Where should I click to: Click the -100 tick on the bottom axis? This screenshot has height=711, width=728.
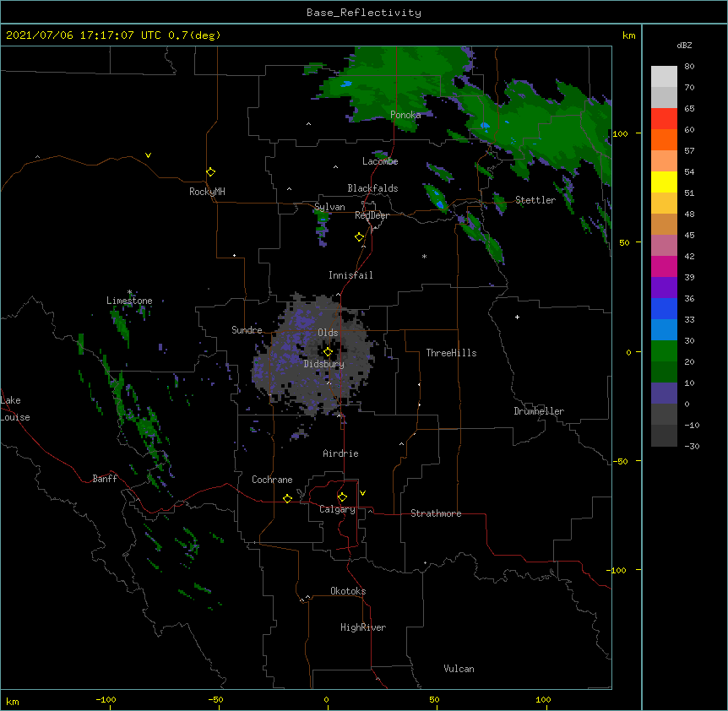(x=106, y=699)
